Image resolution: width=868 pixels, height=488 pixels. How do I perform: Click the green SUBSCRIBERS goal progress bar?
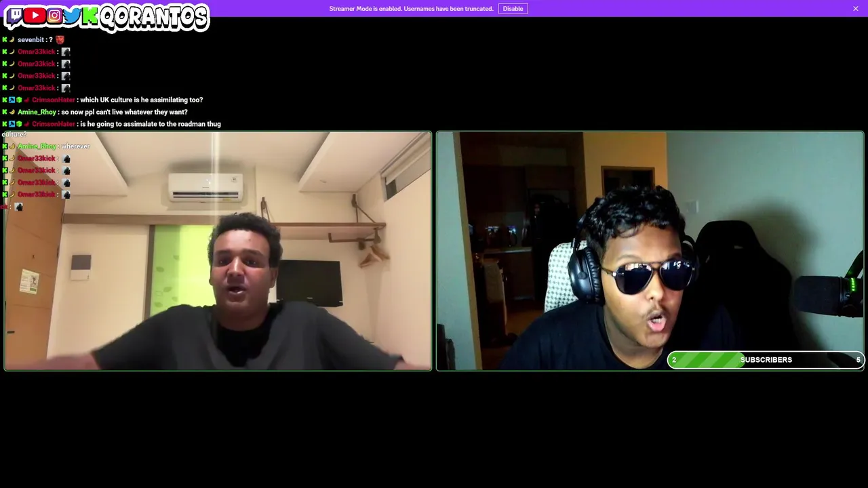pos(766,360)
